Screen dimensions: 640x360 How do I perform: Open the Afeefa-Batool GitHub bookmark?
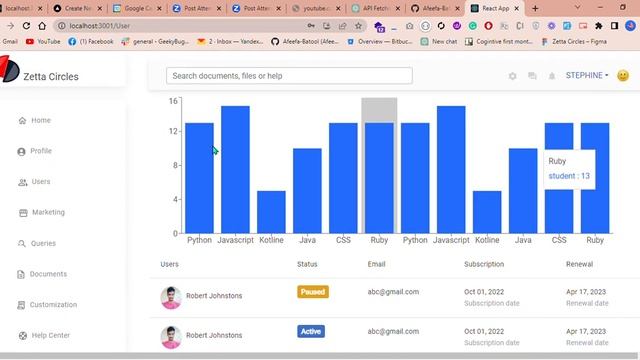click(x=305, y=41)
